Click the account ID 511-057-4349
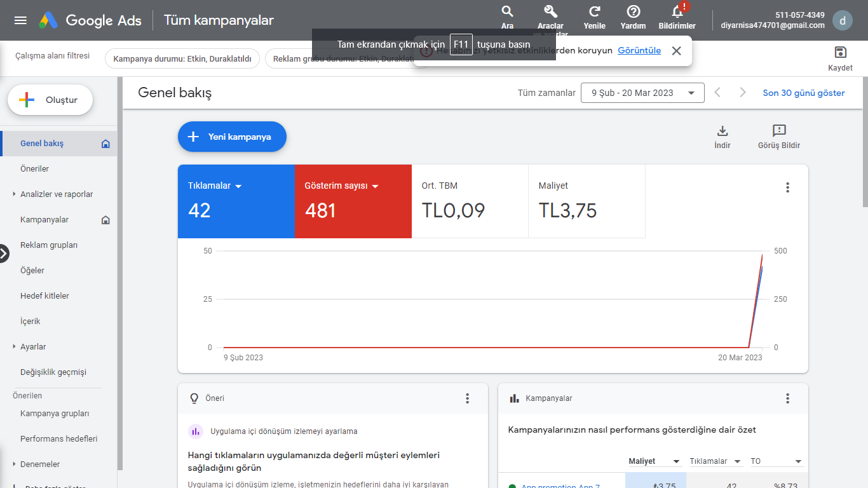Screen dimensions: 868x488 (800, 15)
